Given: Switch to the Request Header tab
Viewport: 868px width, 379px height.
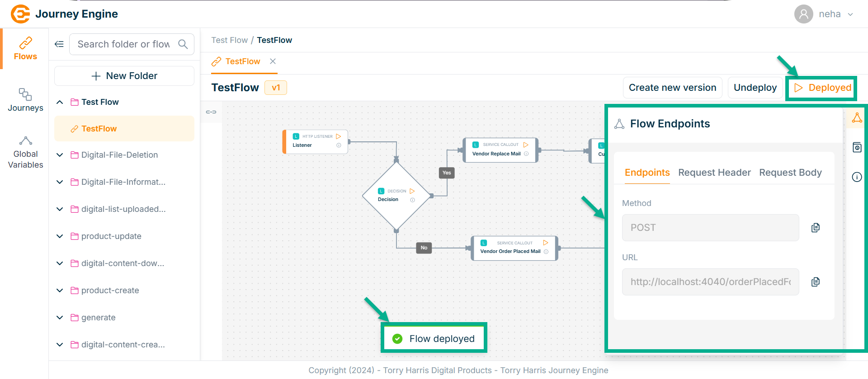Looking at the screenshot, I should point(714,173).
